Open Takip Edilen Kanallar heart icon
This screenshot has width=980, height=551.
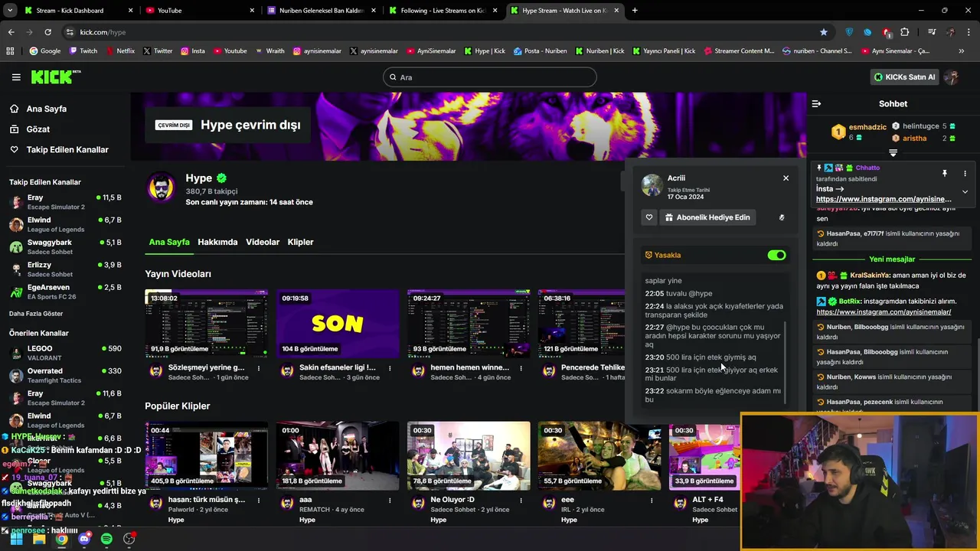coord(15,149)
